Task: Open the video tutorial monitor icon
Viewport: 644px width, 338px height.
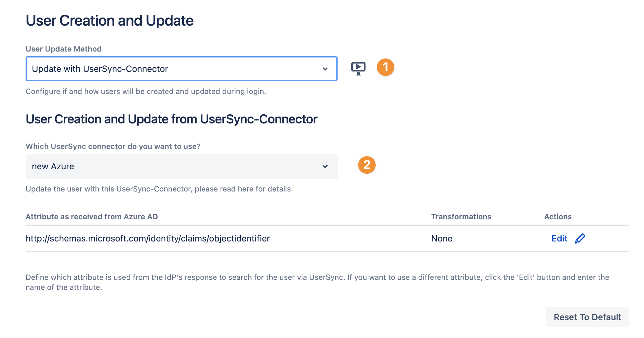Action: pyautogui.click(x=358, y=68)
